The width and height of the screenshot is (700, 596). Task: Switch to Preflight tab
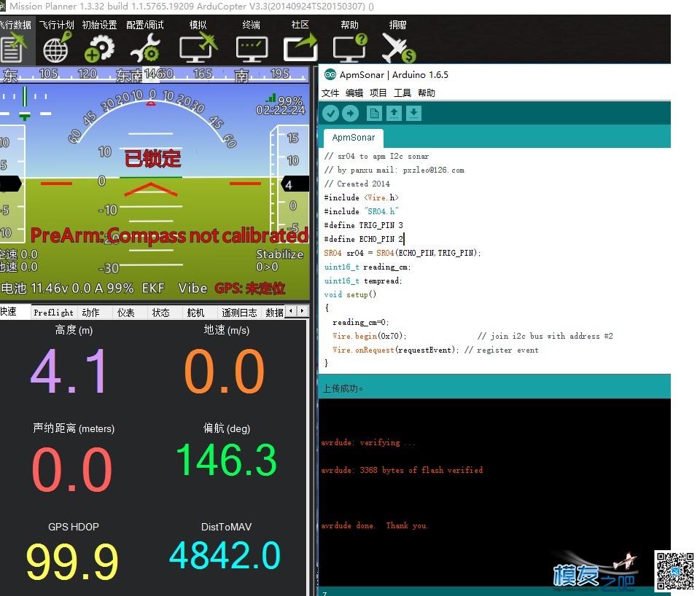53,313
